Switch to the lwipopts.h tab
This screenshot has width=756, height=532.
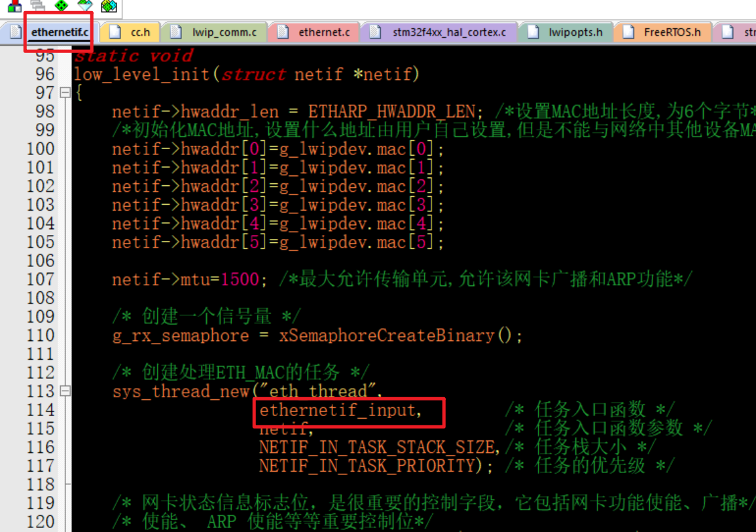pyautogui.click(x=566, y=32)
